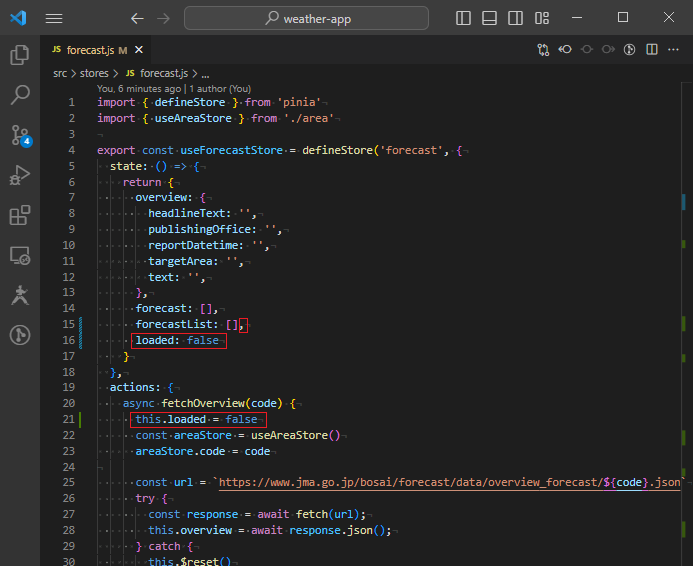Click the VS Code logo icon
Viewport: 693px width, 566px height.
point(18,18)
